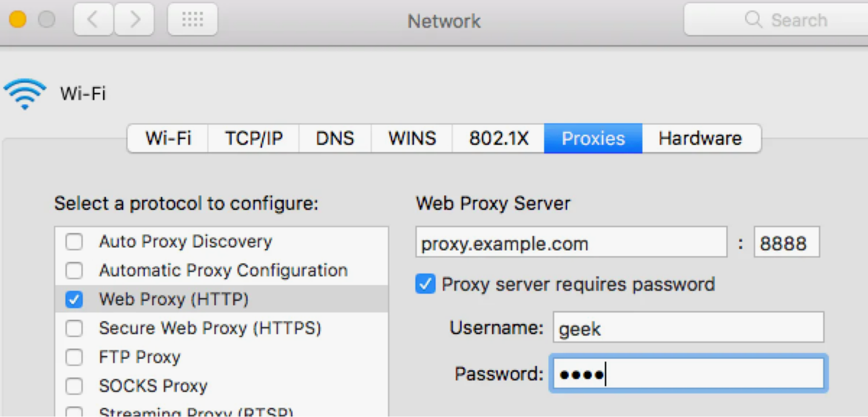868x417 pixels.
Task: Click the Wi-Fi status icon
Action: coord(25,92)
